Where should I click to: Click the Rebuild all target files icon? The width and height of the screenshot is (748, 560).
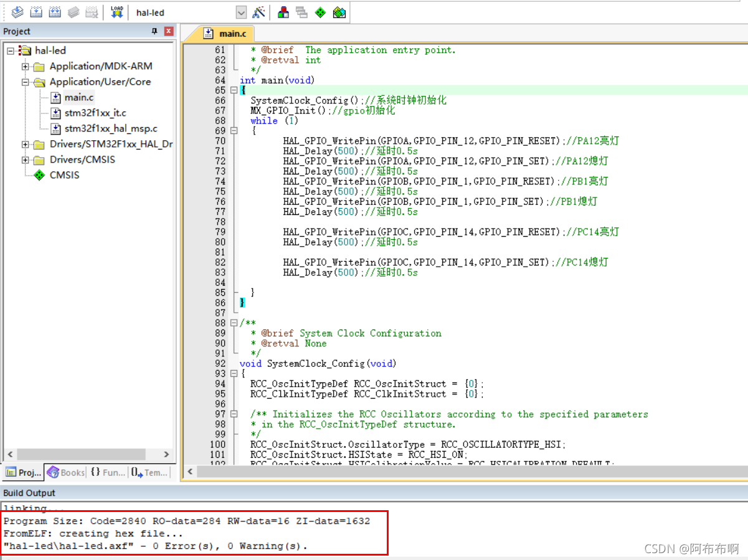click(55, 12)
